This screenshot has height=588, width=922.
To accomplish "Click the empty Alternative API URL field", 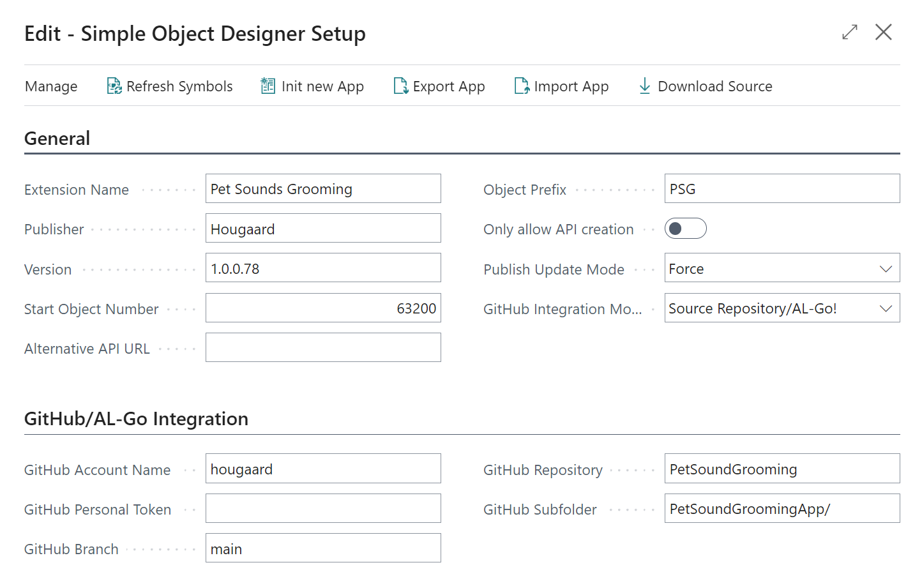I will click(x=322, y=347).
